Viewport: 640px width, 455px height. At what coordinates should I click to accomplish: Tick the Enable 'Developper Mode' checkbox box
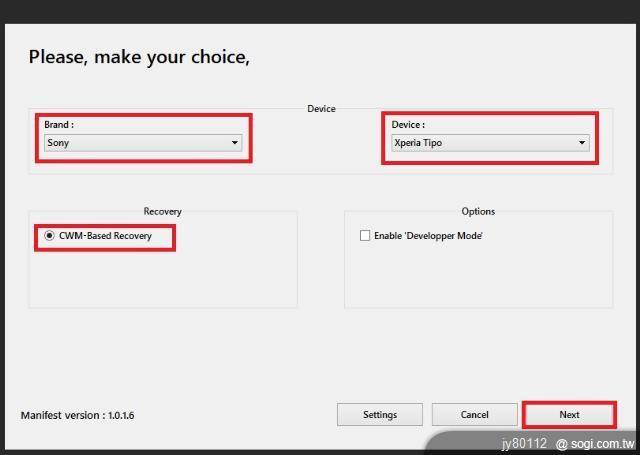click(365, 236)
